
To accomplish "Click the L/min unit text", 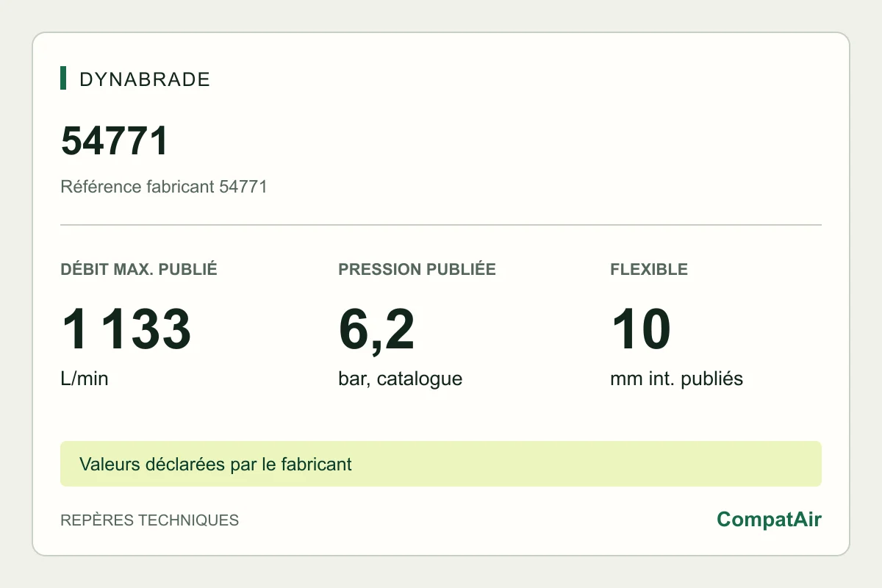I will 84,379.
